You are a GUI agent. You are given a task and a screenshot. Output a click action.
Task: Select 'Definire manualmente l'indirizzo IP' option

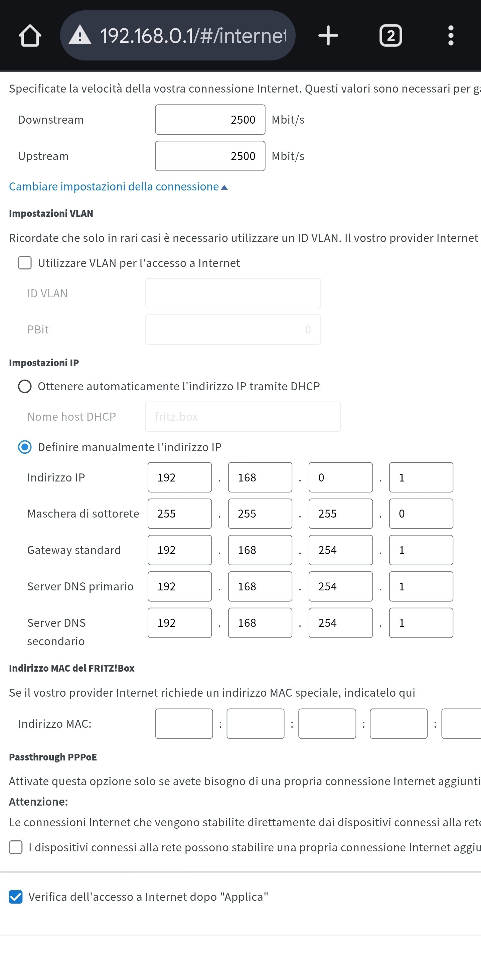pos(25,447)
